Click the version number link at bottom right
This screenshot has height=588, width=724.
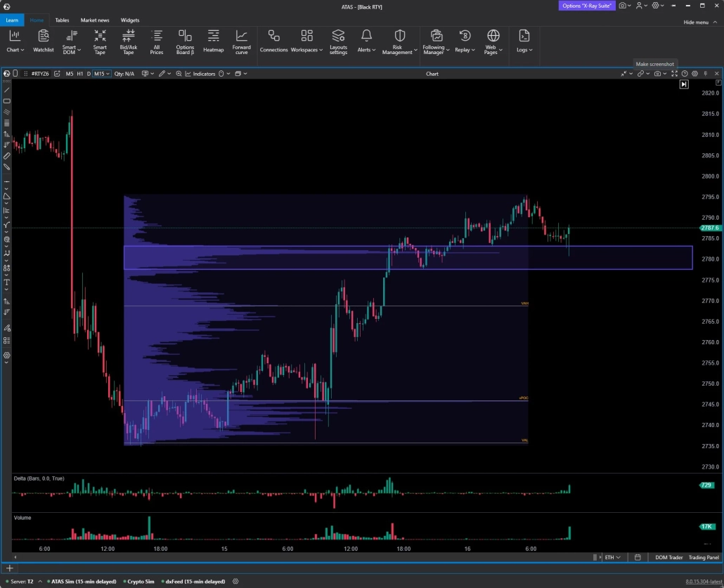[704, 582]
